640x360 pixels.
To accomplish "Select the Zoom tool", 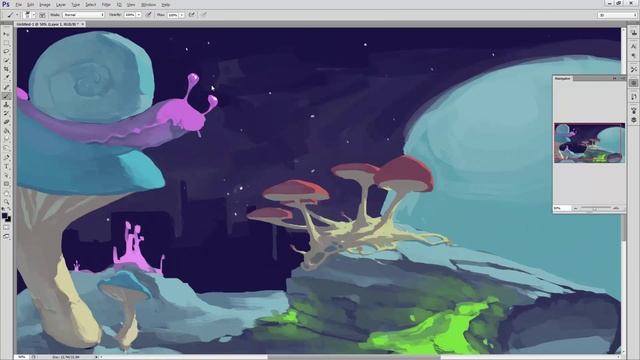I will (x=6, y=202).
